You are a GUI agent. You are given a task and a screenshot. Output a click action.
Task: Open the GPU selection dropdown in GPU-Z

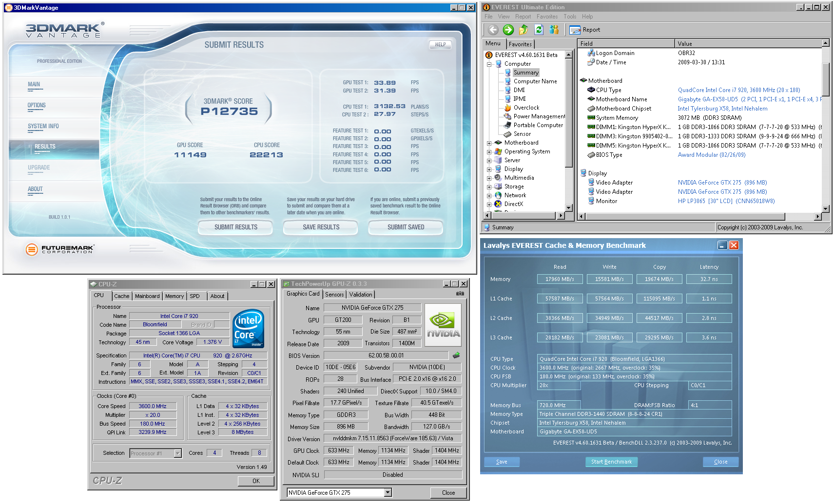[x=388, y=492]
